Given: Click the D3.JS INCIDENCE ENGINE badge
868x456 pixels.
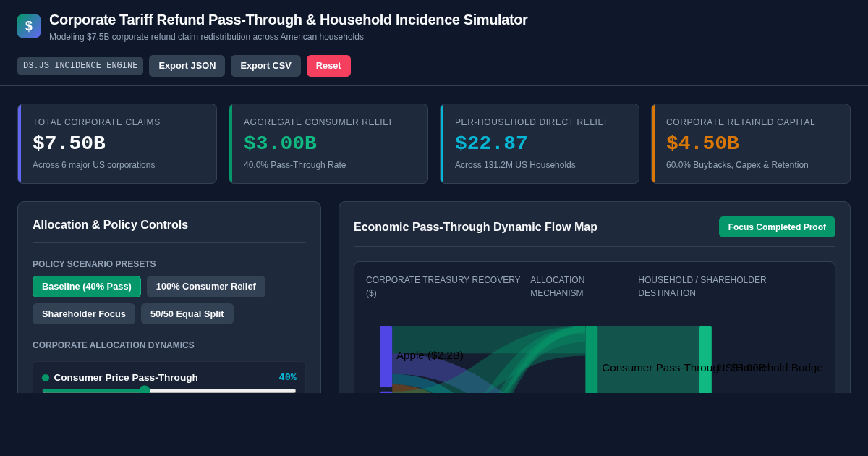Looking at the screenshot, I should tap(80, 66).
